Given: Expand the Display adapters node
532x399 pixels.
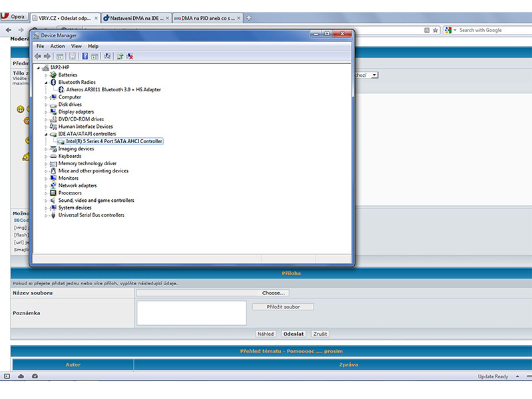Looking at the screenshot, I should point(46,112).
